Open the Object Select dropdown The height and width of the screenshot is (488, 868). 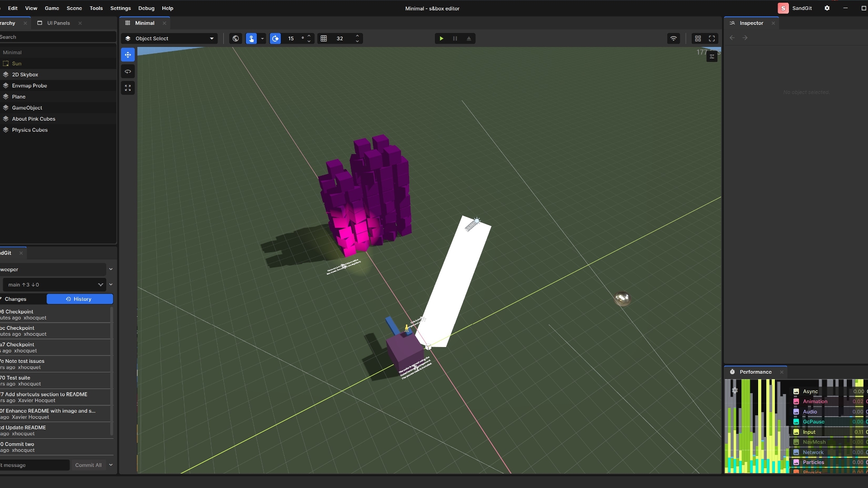click(x=170, y=38)
